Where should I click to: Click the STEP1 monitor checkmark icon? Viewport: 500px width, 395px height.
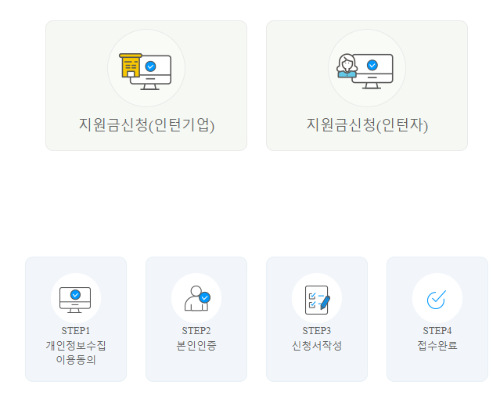coord(75,300)
